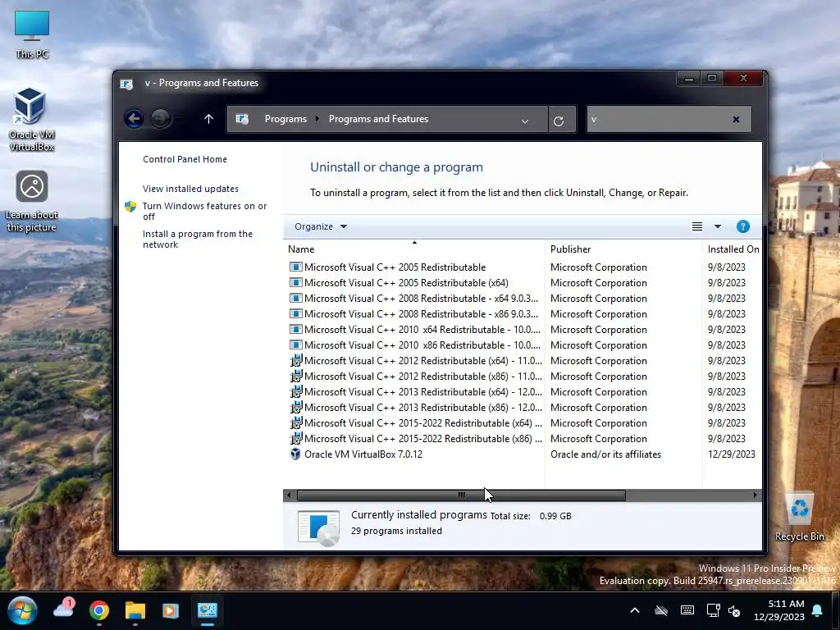The height and width of the screenshot is (630, 840).
Task: Select Visual C++ 2015-2022 Redistributable (x64) row
Action: 523,422
